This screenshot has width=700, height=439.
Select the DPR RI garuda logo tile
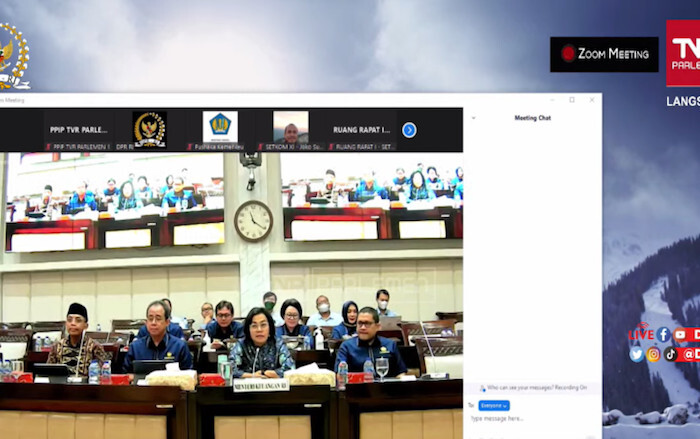(x=150, y=130)
